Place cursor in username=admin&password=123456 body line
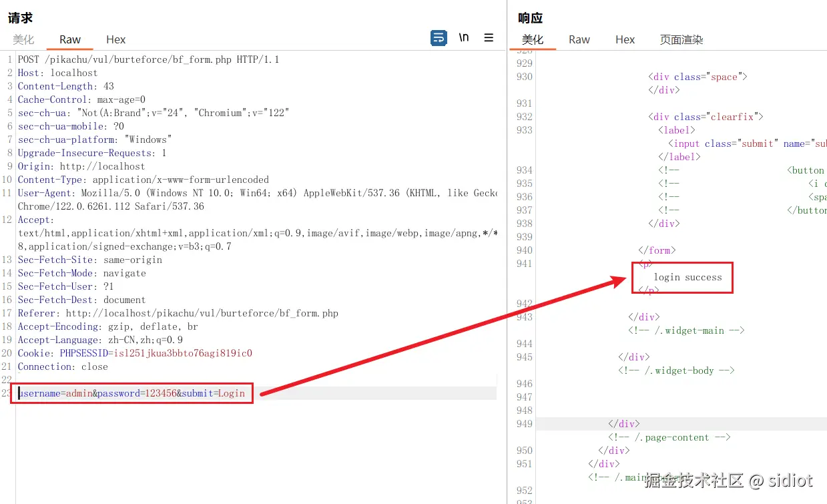 point(131,393)
